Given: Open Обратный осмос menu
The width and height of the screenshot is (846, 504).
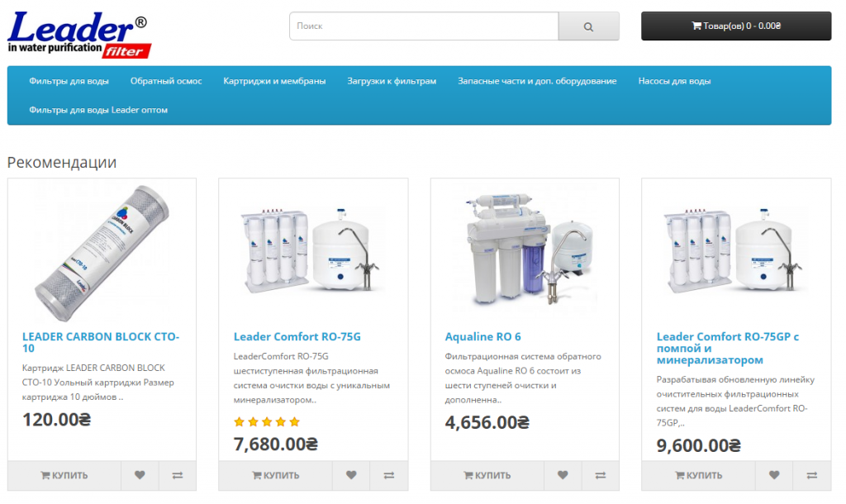Looking at the screenshot, I should coord(166,81).
